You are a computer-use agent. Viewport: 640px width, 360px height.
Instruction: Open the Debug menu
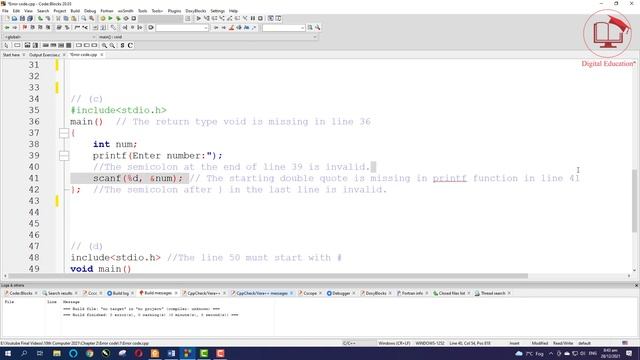(x=90, y=11)
